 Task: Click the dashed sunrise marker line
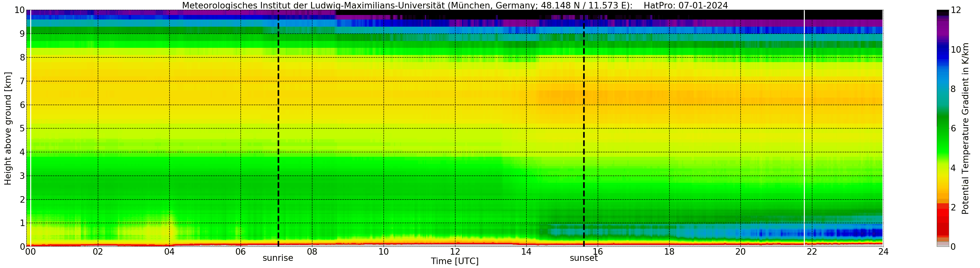[x=278, y=128]
